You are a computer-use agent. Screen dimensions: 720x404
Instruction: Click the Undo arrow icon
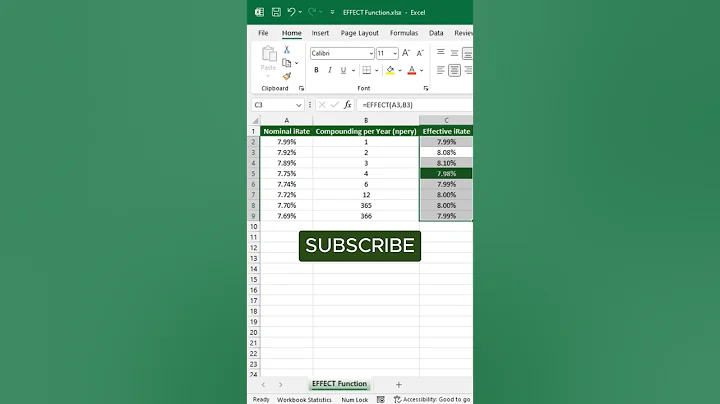coord(291,12)
